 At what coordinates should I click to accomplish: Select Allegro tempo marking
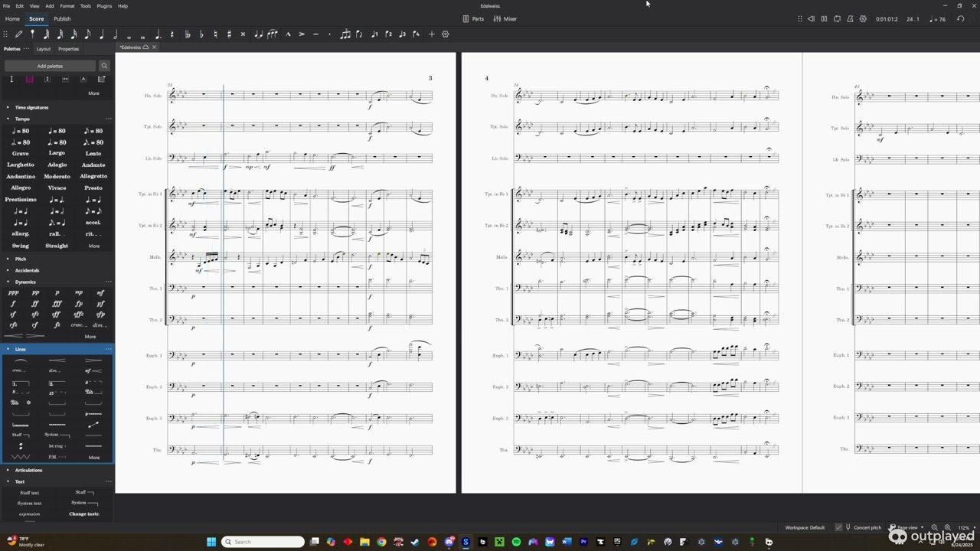click(x=21, y=187)
